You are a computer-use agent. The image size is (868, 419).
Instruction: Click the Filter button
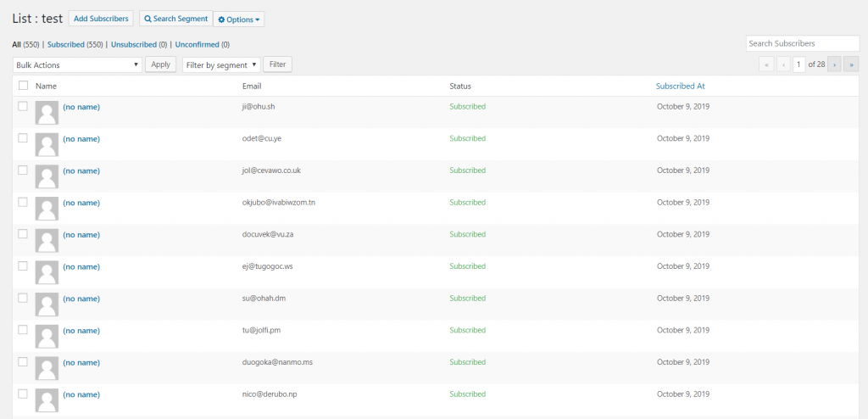pos(277,64)
